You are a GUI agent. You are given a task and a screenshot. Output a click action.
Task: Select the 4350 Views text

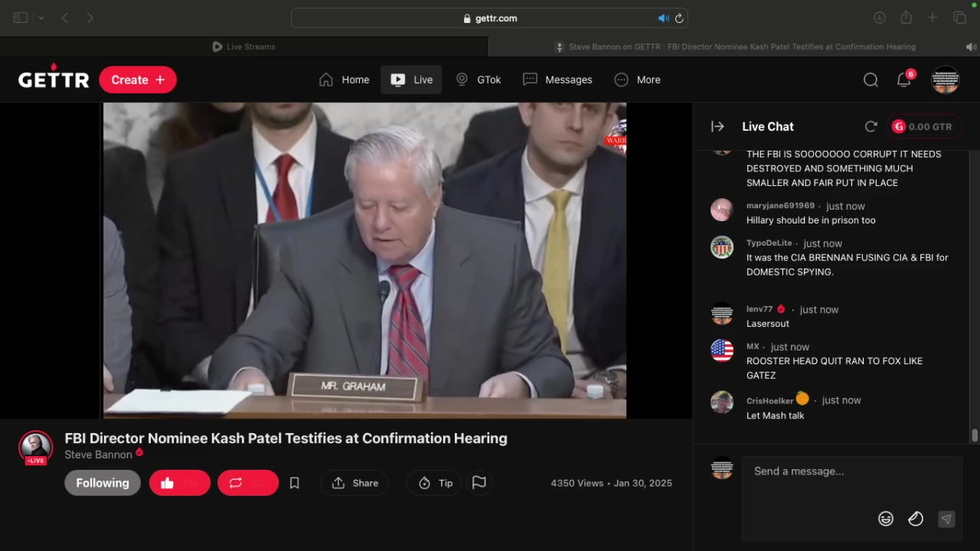(x=577, y=483)
